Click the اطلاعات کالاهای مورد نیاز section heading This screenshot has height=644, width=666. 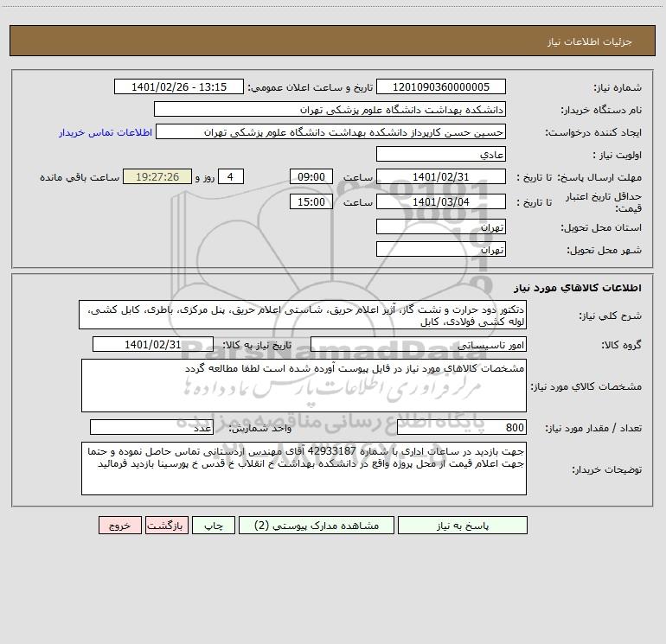click(x=578, y=288)
